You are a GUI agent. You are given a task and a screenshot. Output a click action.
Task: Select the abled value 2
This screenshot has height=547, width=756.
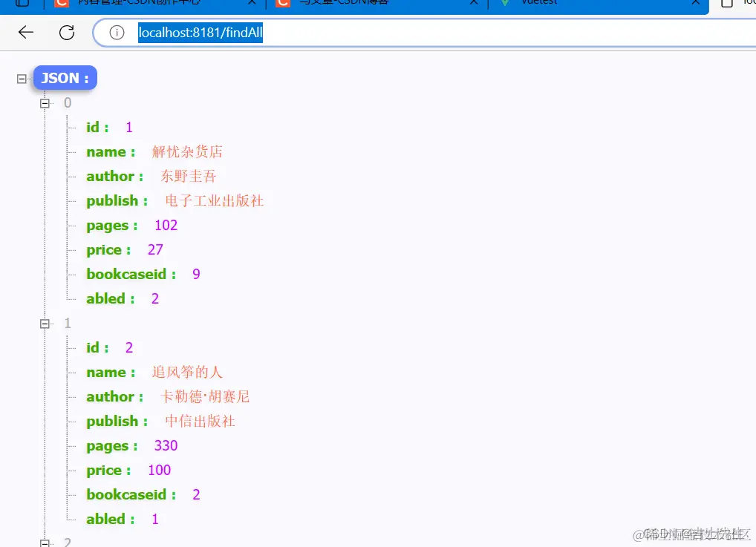[154, 299]
